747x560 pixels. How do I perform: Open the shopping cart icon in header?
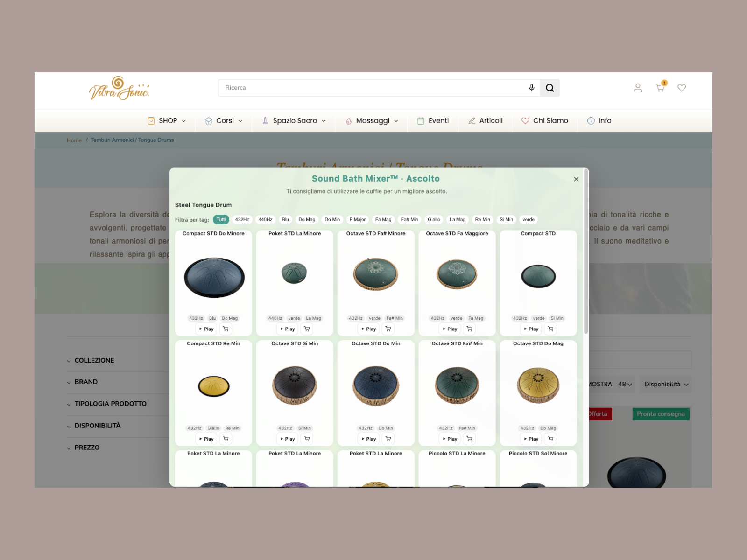pyautogui.click(x=660, y=88)
